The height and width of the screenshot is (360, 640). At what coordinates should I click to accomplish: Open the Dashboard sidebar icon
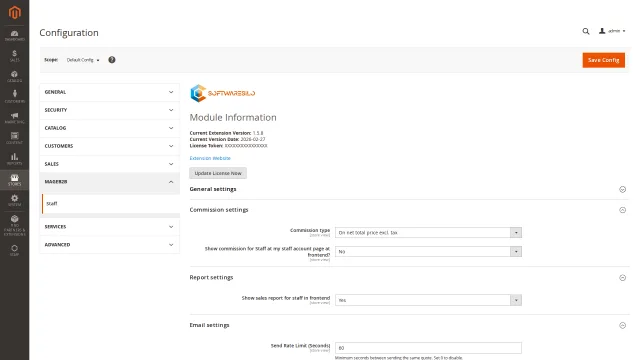pos(14,36)
